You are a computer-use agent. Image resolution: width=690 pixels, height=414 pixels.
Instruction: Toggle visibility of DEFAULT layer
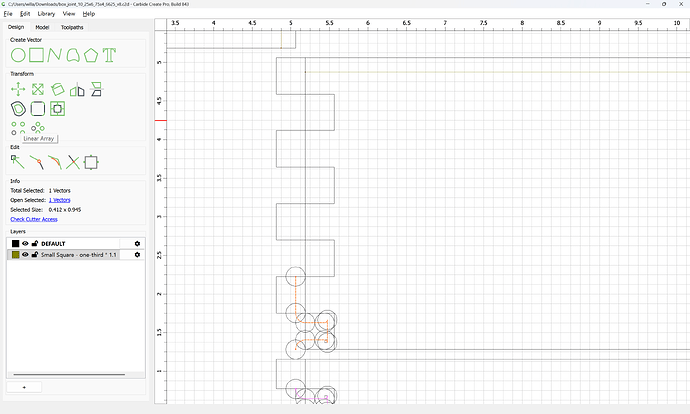(26, 243)
